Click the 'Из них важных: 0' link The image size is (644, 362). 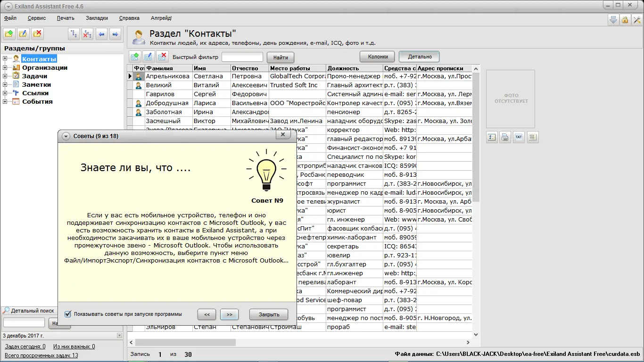pyautogui.click(x=74, y=346)
